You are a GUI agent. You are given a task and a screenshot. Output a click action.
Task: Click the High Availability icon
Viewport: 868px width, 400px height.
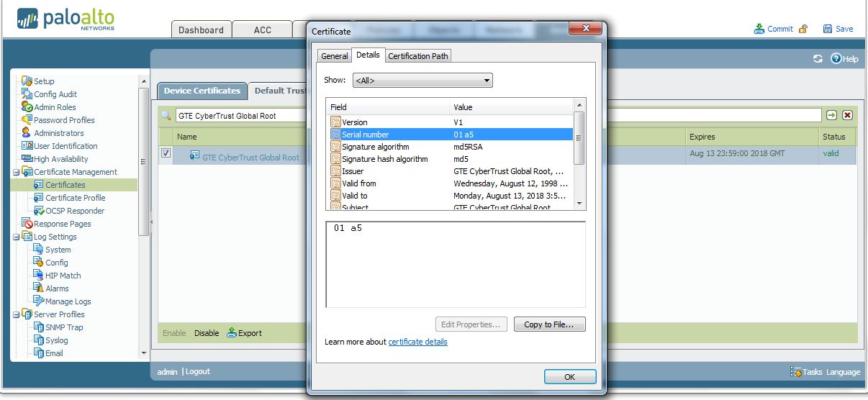click(27, 159)
